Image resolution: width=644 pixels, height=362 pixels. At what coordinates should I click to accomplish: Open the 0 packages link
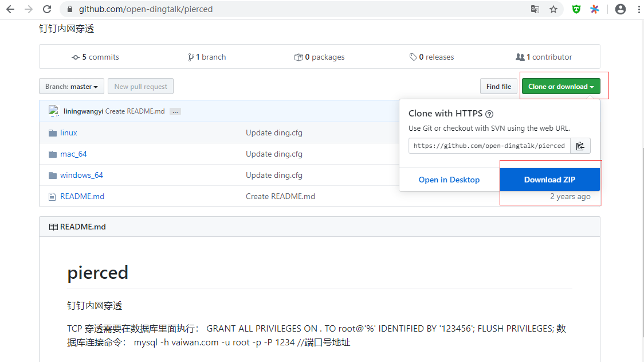tap(320, 57)
